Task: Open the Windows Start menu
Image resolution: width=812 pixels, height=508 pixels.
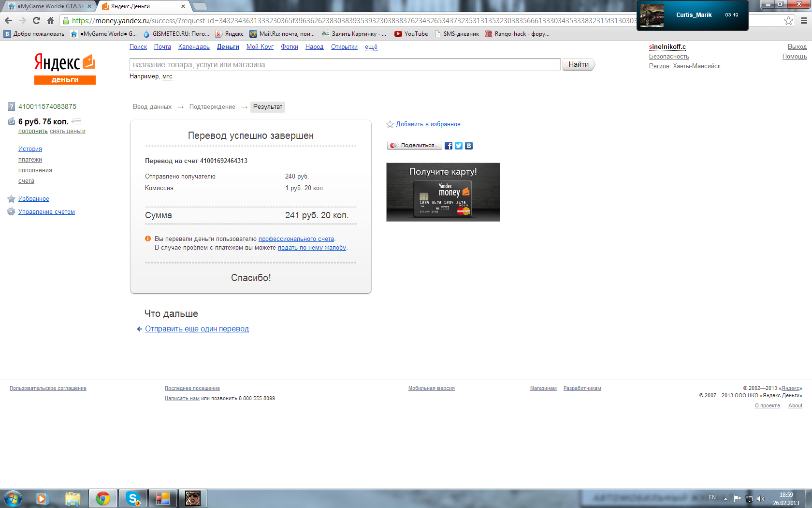Action: (13, 498)
